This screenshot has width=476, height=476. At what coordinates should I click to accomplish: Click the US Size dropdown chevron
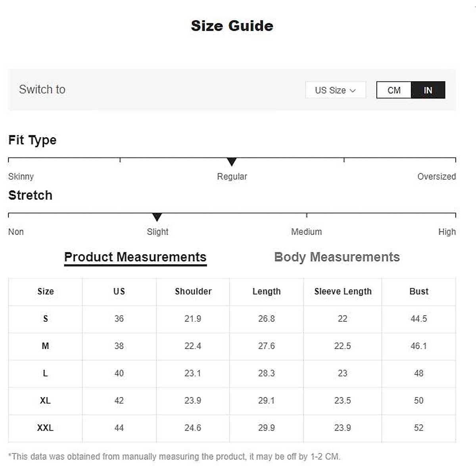[x=353, y=90]
